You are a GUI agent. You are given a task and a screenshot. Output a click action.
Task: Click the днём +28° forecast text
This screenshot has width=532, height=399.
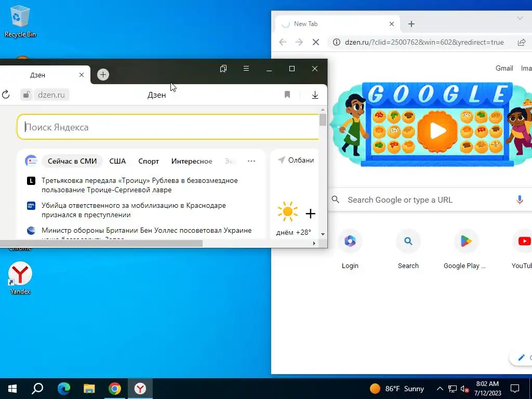click(x=294, y=232)
